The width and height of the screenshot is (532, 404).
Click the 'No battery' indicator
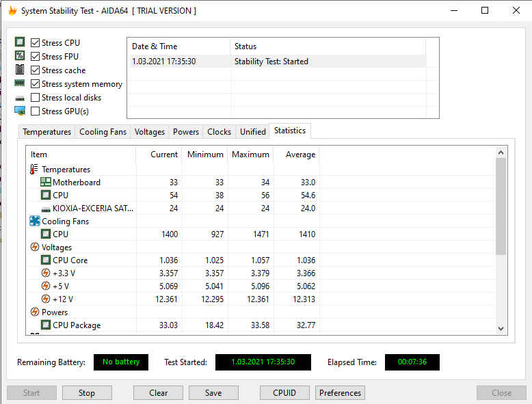pyautogui.click(x=121, y=362)
